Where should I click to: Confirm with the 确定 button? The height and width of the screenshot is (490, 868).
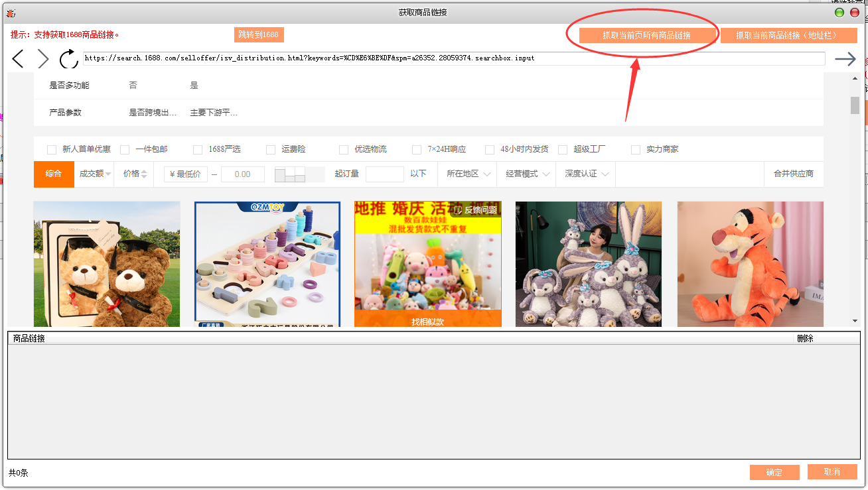pyautogui.click(x=774, y=472)
